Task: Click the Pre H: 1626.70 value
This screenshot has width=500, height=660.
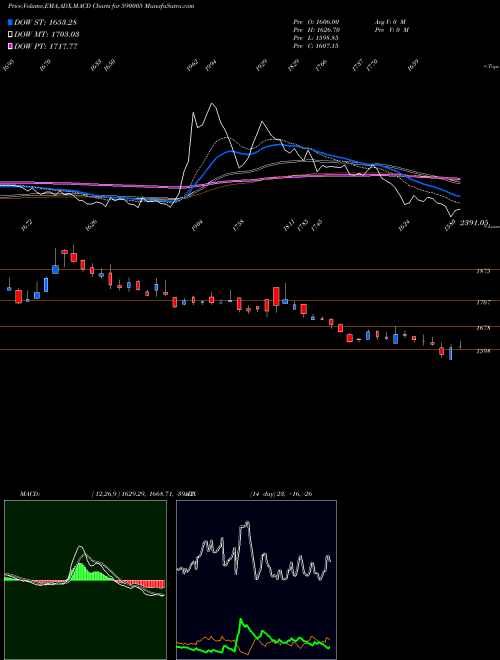Action: [x=316, y=30]
